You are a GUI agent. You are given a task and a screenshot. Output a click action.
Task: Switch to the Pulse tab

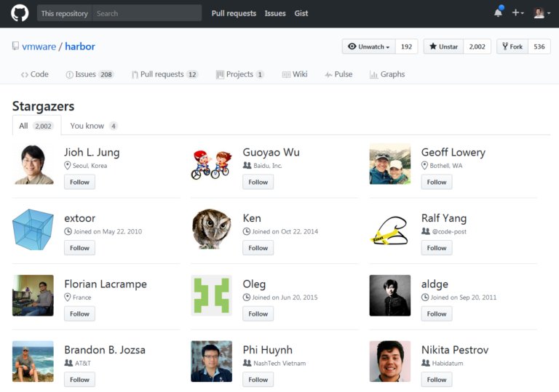pos(338,74)
